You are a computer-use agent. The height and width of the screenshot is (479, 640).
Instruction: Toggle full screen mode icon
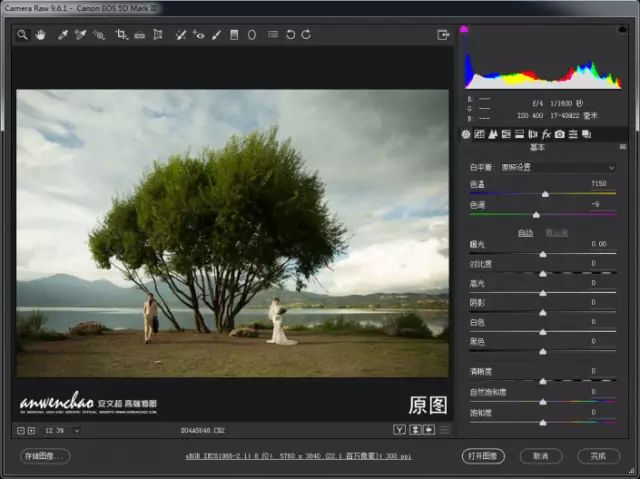point(443,35)
